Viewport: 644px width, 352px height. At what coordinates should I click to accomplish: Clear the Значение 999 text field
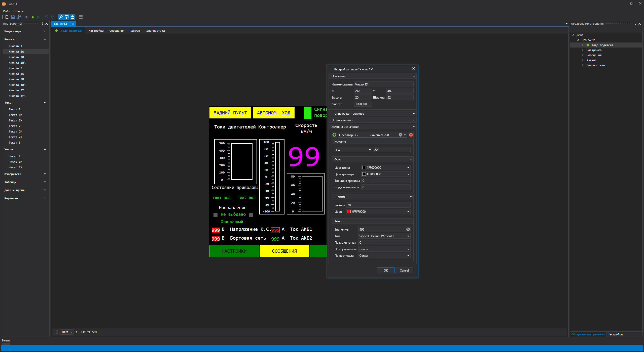pos(408,229)
